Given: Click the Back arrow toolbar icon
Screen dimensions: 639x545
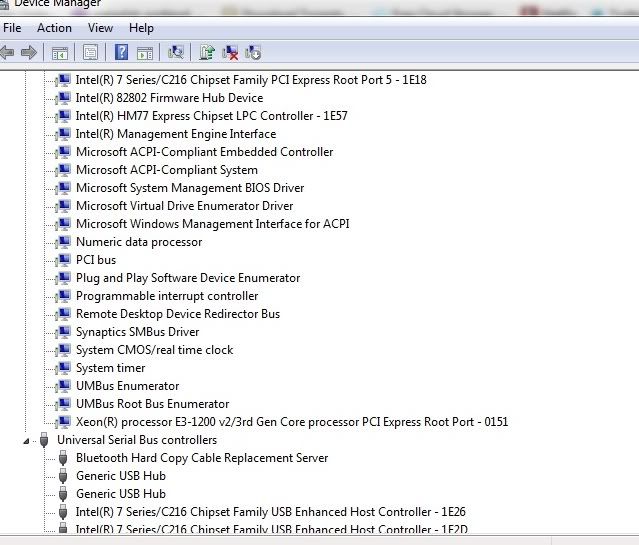Looking at the screenshot, I should coord(7,53).
